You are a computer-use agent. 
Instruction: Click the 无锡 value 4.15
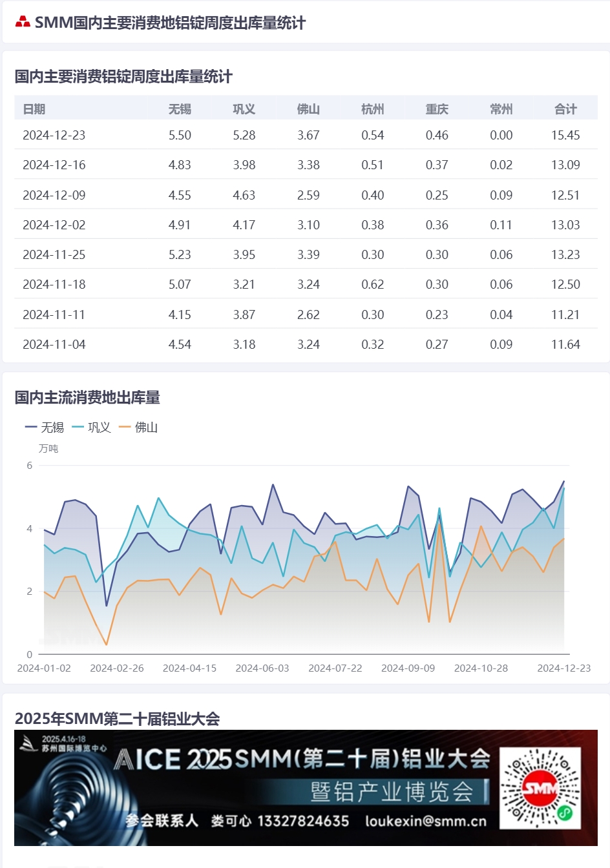click(x=180, y=315)
